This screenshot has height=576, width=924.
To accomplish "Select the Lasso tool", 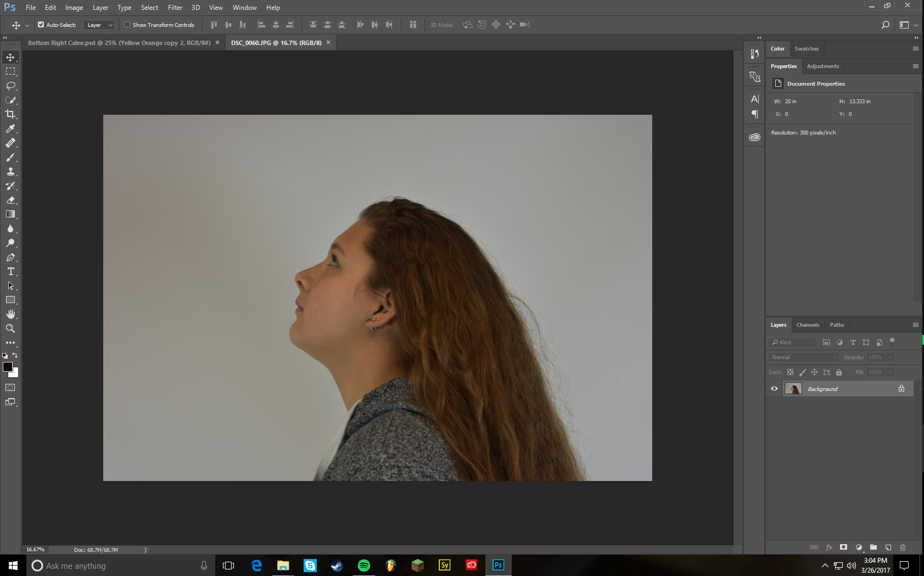I will [10, 86].
